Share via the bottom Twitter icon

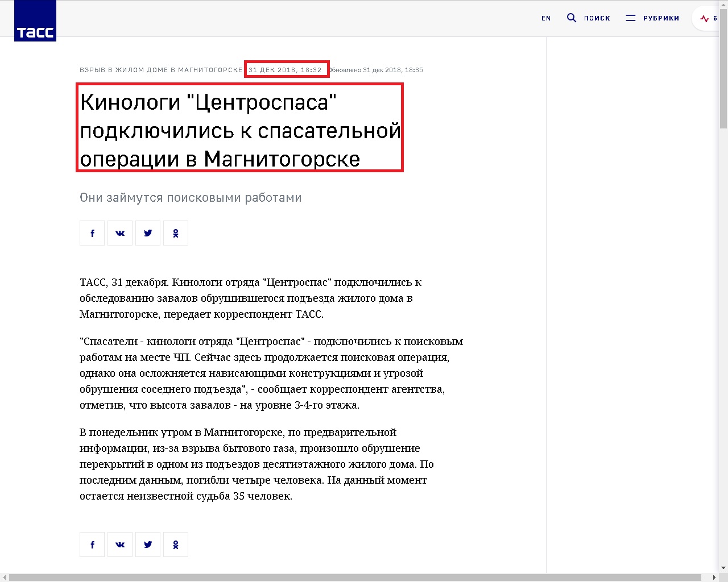coord(147,544)
